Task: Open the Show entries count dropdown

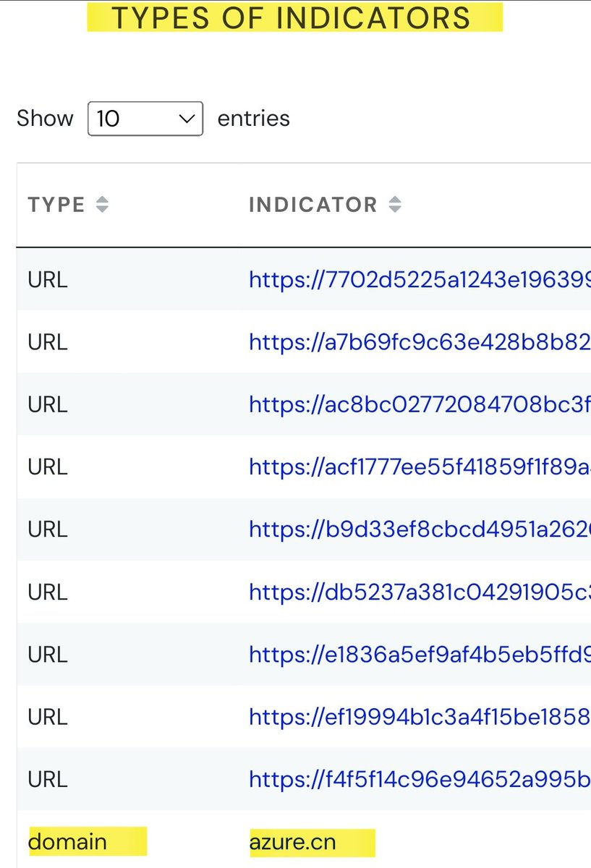Action: pos(145,118)
